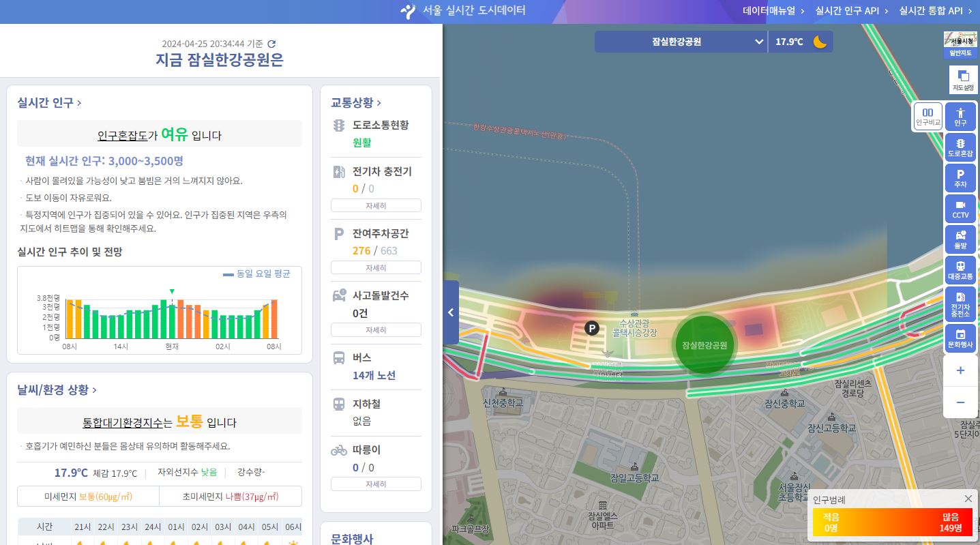Open the 데이터매뉴얼 menu link
The image size is (980, 545).
pos(773,11)
